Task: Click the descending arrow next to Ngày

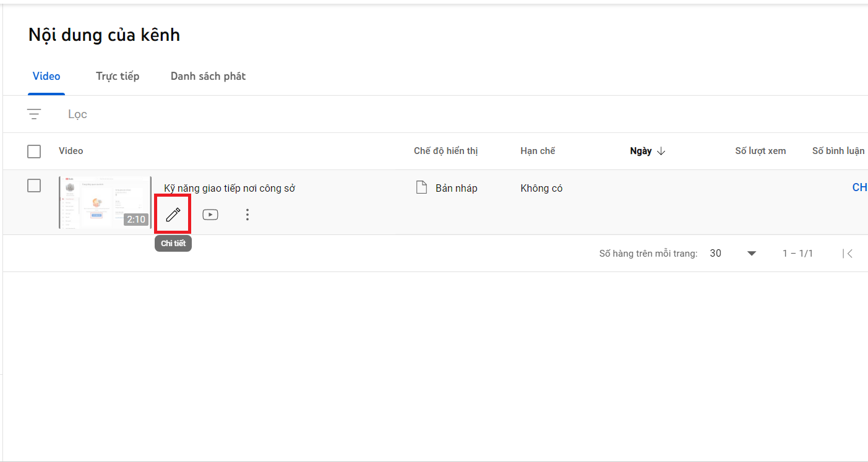Action: [x=661, y=151]
